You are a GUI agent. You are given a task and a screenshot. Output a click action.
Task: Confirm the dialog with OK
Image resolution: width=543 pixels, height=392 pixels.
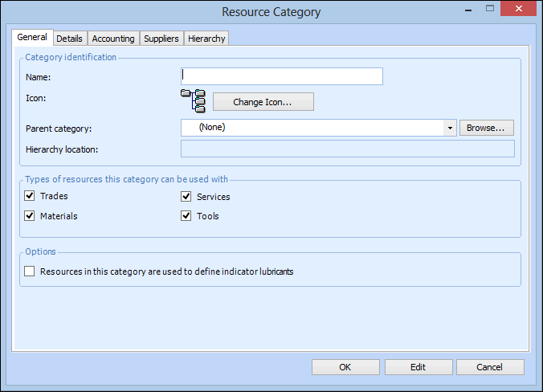(x=345, y=367)
